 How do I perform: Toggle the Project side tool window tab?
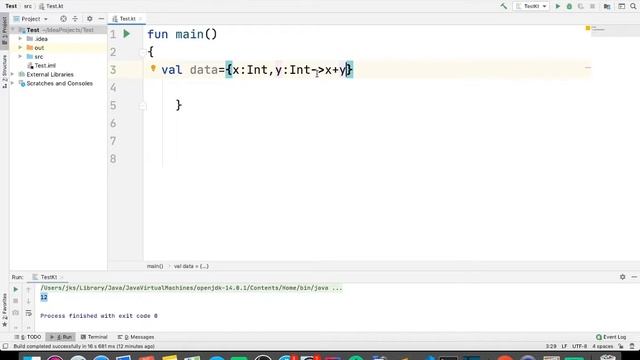(4, 31)
